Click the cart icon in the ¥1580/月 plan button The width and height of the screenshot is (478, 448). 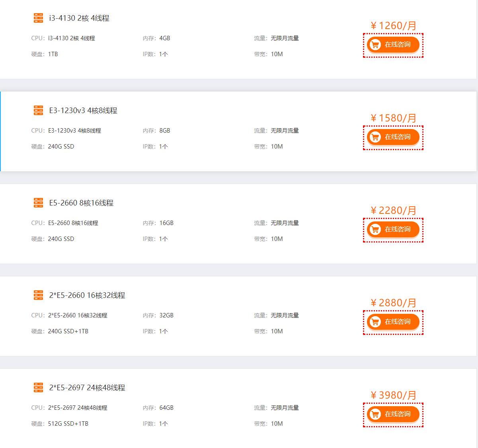pyautogui.click(x=375, y=137)
